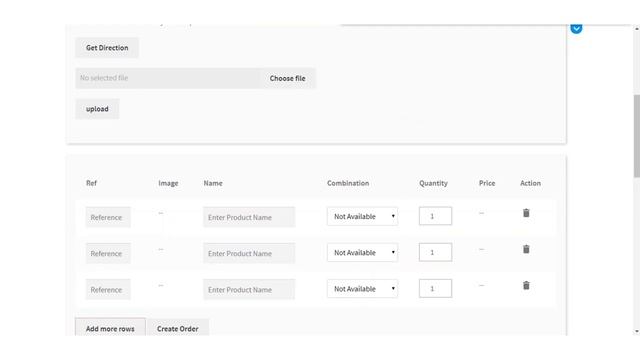640x360 pixels.
Task: Open second row Combination dropdown
Action: pyautogui.click(x=362, y=253)
